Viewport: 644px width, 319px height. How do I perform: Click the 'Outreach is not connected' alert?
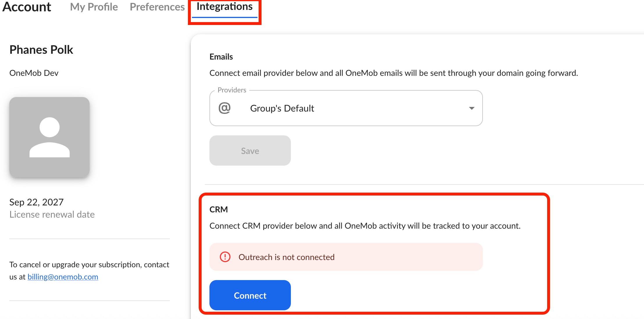[346, 257]
